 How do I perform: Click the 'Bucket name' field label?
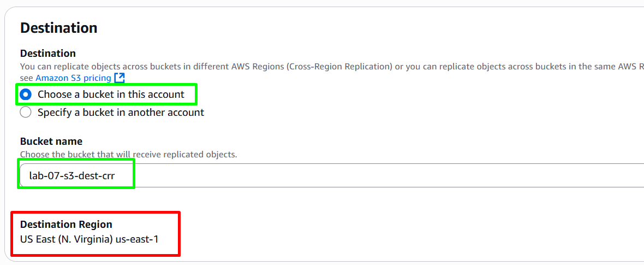pos(51,142)
